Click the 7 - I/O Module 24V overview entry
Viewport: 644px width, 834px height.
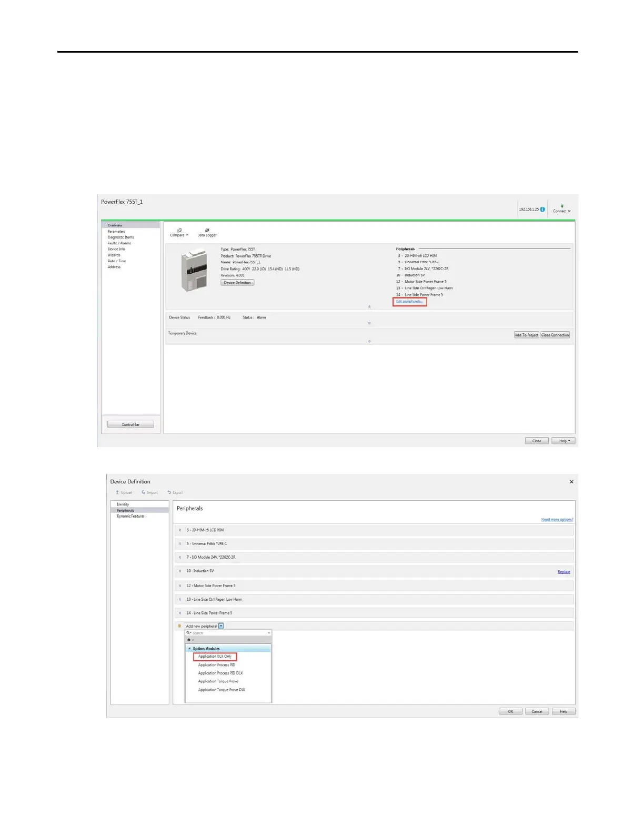pyautogui.click(x=423, y=269)
